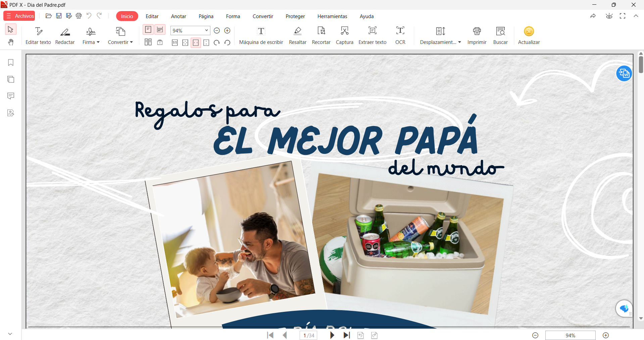This screenshot has height=340, width=644.
Task: Click Actualizar upgrade button
Action: click(x=529, y=35)
